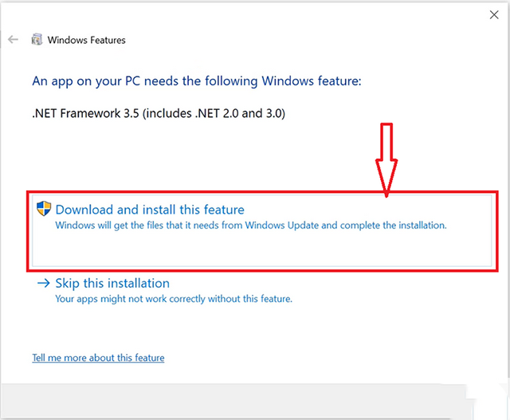Viewport: 510px width, 420px height.
Task: Click the back arrow in the header
Action: tap(13, 40)
